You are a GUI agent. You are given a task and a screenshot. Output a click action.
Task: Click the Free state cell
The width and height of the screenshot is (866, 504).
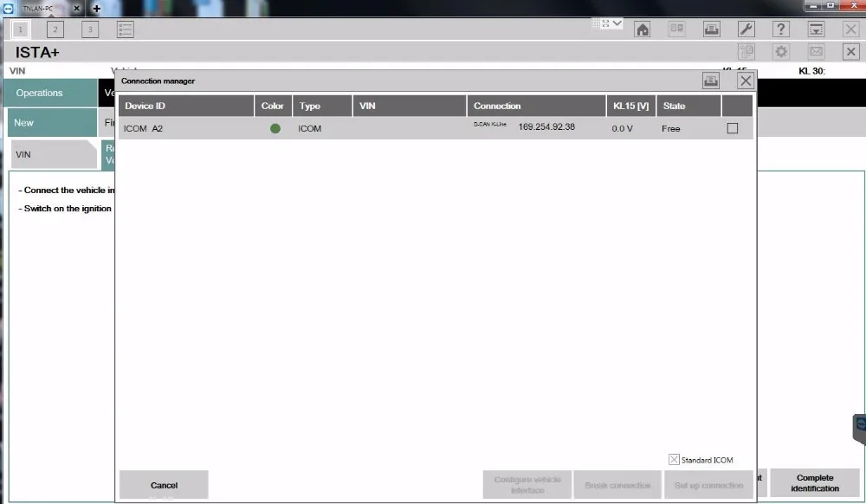(x=671, y=129)
